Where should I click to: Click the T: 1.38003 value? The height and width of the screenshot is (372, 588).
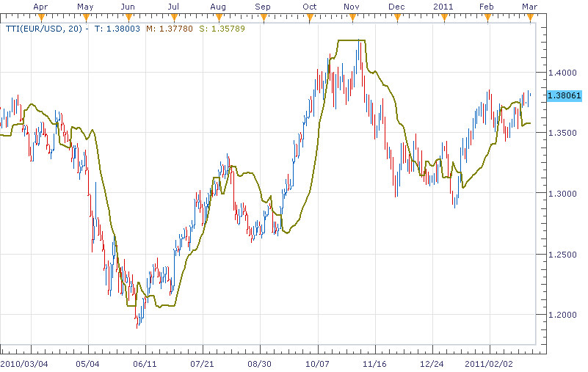(x=117, y=29)
